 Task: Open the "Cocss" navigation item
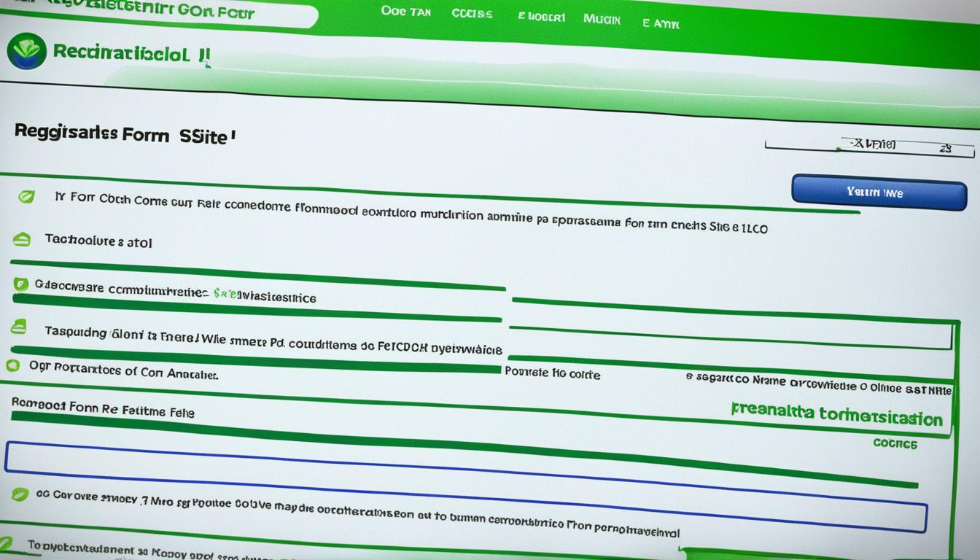click(x=472, y=14)
